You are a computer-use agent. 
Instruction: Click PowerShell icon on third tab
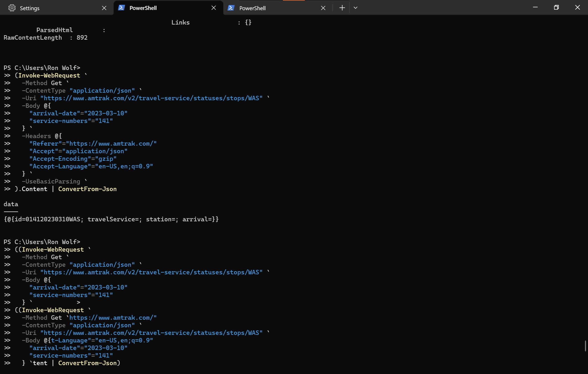pyautogui.click(x=231, y=8)
